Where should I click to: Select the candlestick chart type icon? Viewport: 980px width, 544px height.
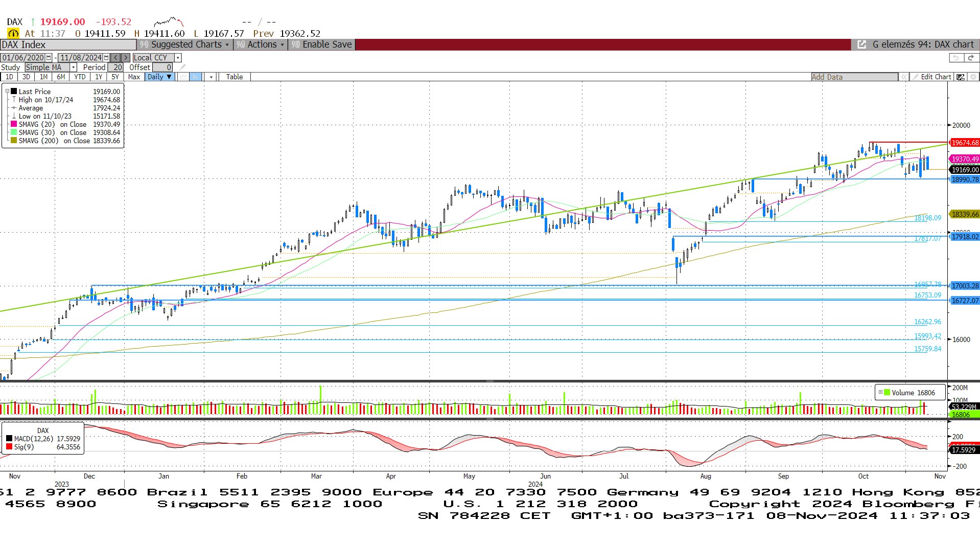click(196, 77)
